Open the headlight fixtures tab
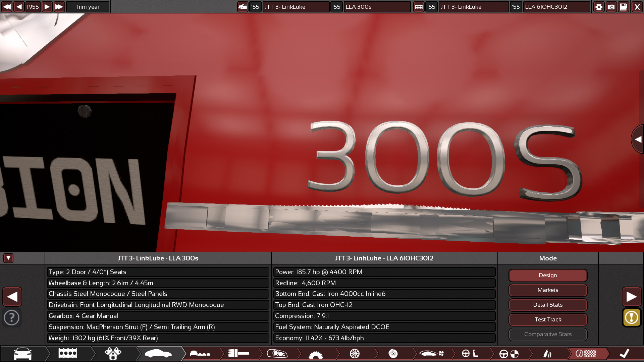The width and height of the screenshot is (644, 362). tap(277, 354)
